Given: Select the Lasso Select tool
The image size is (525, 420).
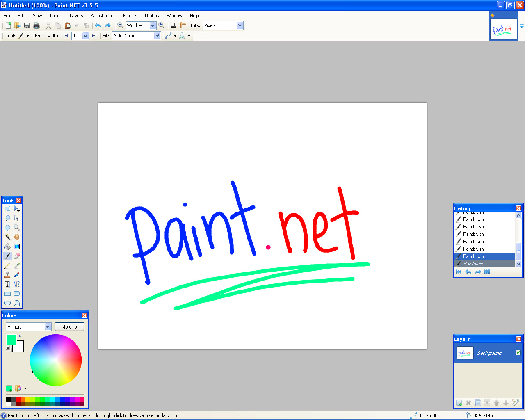Looking at the screenshot, I should [x=7, y=218].
